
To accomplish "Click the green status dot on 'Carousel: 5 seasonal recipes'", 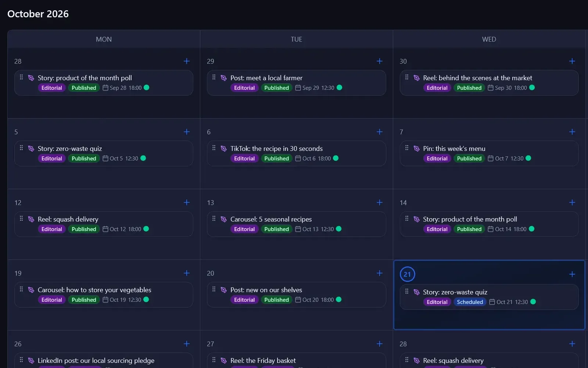I will coord(338,229).
